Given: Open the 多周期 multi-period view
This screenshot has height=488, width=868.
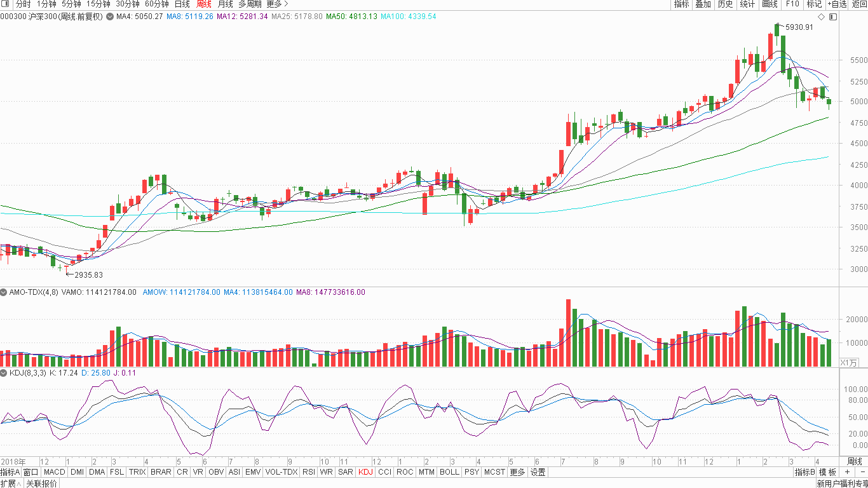Looking at the screenshot, I should (x=250, y=4).
